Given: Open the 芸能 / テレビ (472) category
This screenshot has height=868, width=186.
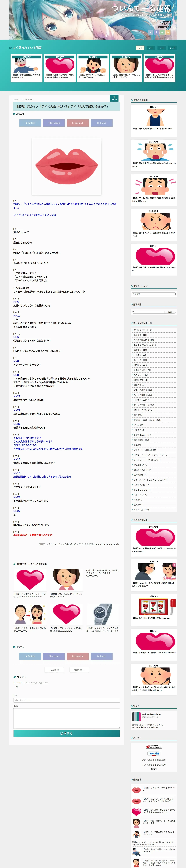Looking at the screenshot, I should tap(142, 370).
